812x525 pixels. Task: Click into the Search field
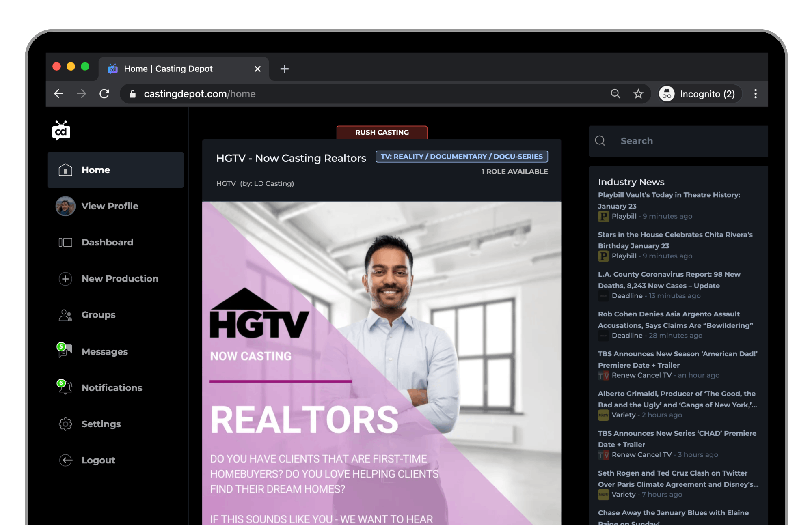click(x=686, y=141)
